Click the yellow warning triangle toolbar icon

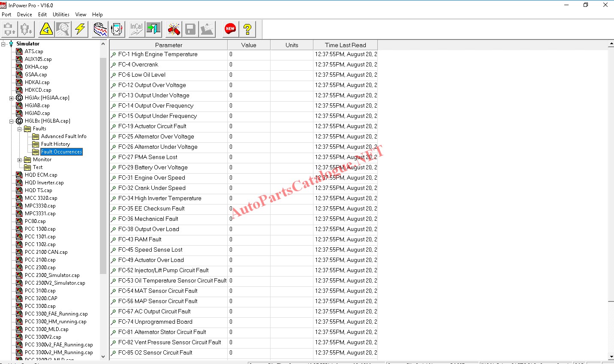[46, 29]
